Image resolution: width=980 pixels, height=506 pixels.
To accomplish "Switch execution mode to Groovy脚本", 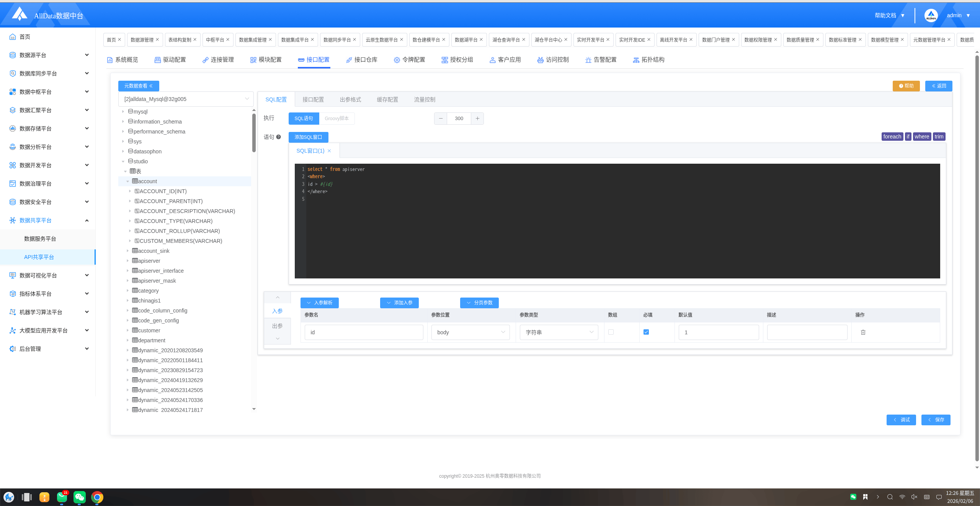I will click(336, 119).
